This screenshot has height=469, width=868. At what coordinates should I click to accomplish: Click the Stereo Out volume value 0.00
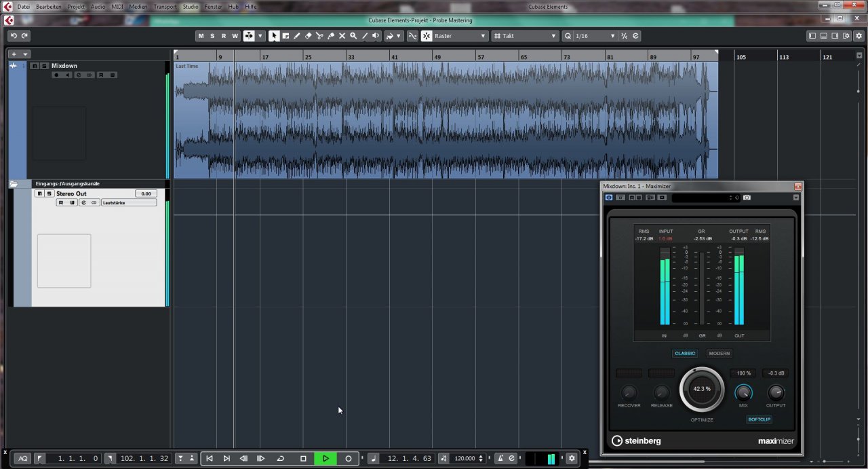click(x=146, y=194)
